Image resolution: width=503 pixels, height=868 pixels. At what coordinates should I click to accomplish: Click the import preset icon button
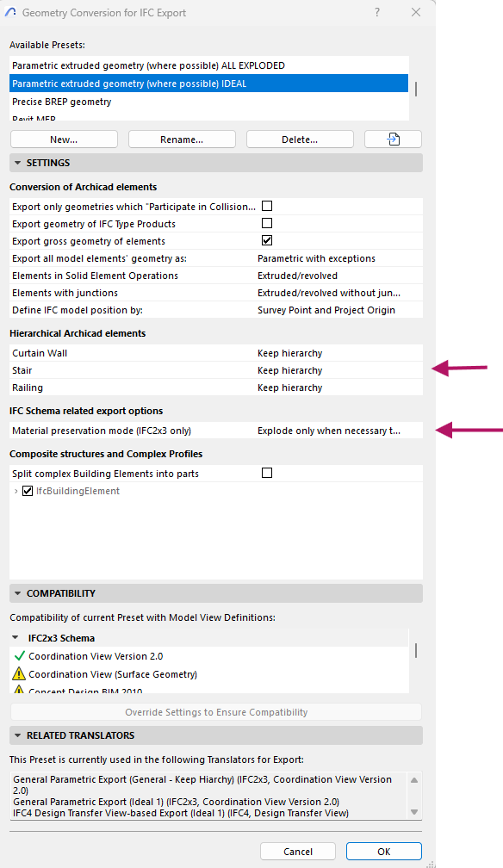coord(393,139)
